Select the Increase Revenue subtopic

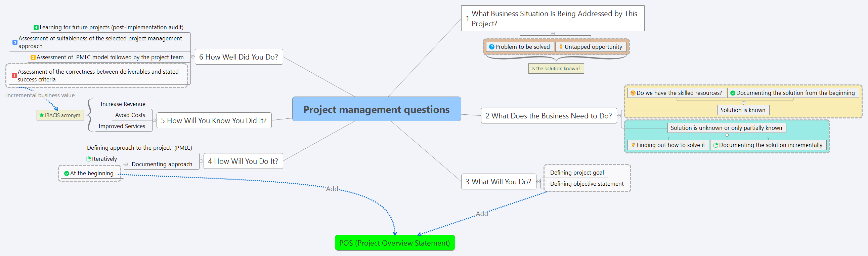pos(123,104)
